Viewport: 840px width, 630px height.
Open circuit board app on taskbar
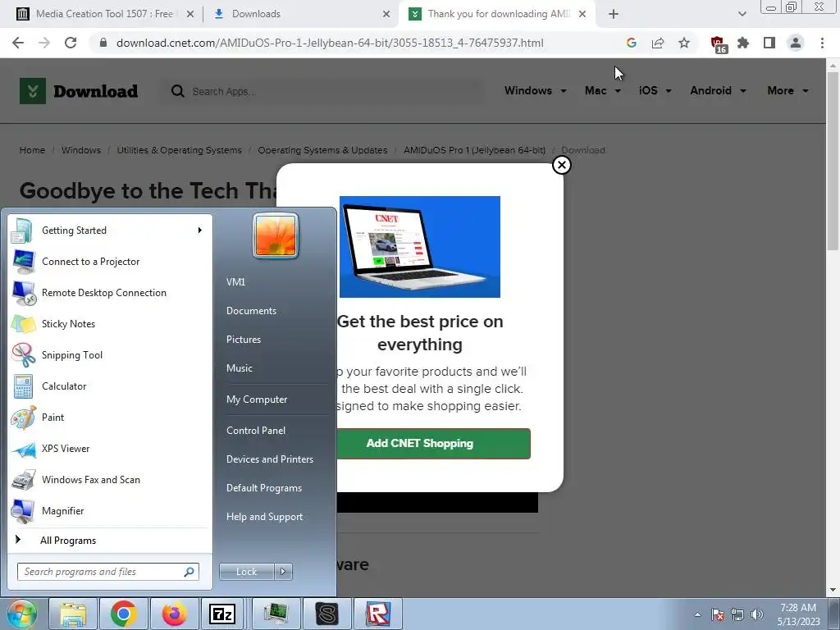pyautogui.click(x=276, y=614)
